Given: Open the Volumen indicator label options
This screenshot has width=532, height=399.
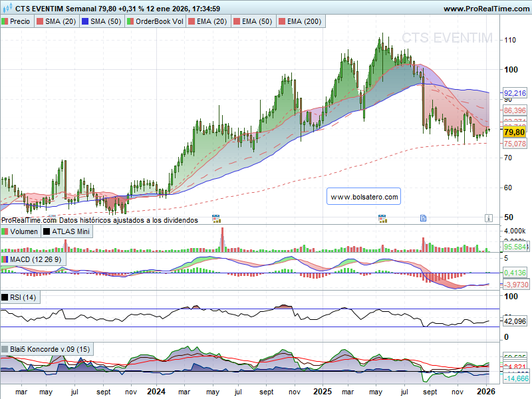Looking at the screenshot, I should click(x=23, y=231).
